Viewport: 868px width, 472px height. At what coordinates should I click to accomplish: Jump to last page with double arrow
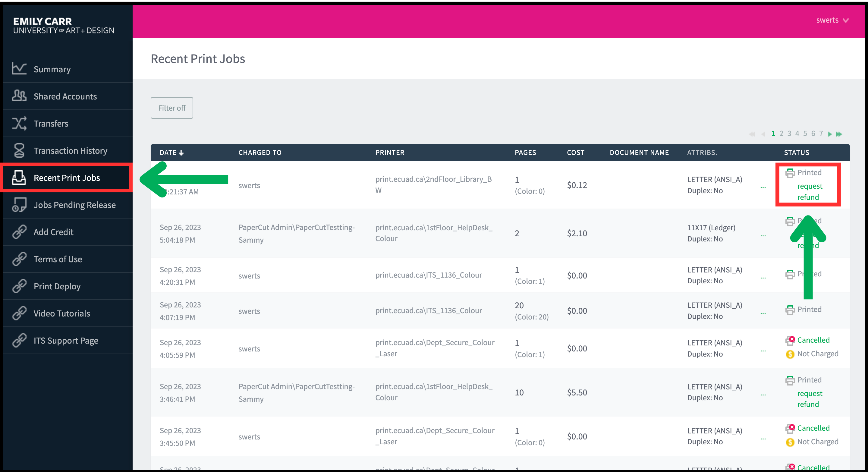coord(839,134)
